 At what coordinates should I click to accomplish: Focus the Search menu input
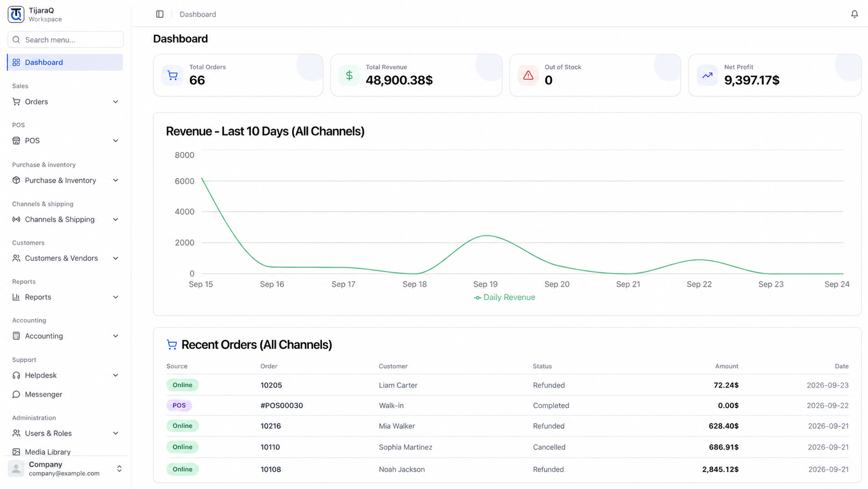tap(65, 39)
